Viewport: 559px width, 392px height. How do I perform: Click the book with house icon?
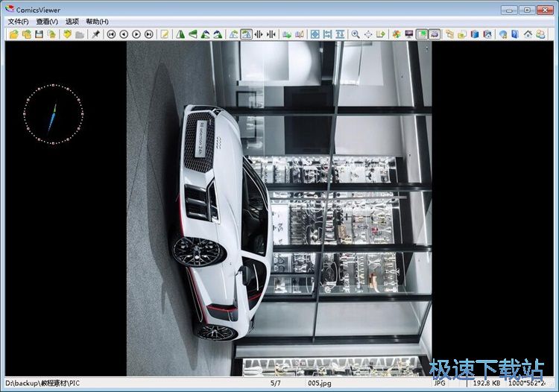tap(487, 34)
